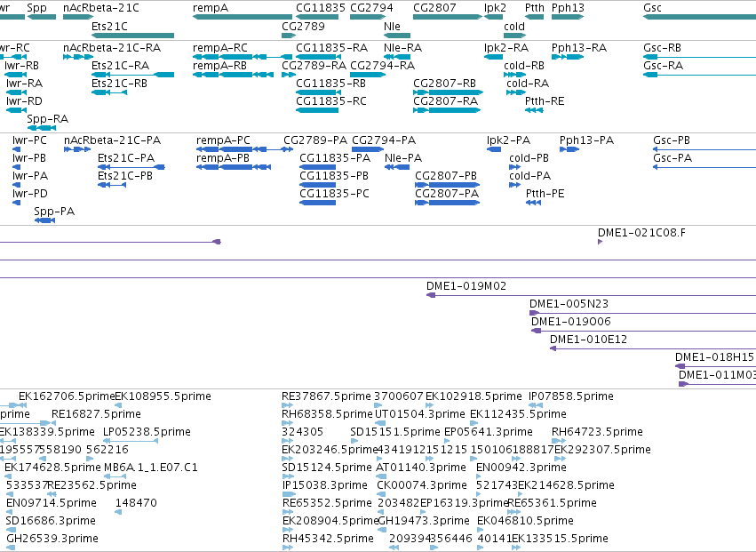Viewport: 756px width, 552px height.
Task: Select the CG2807-PA protein label
Action: [447, 194]
